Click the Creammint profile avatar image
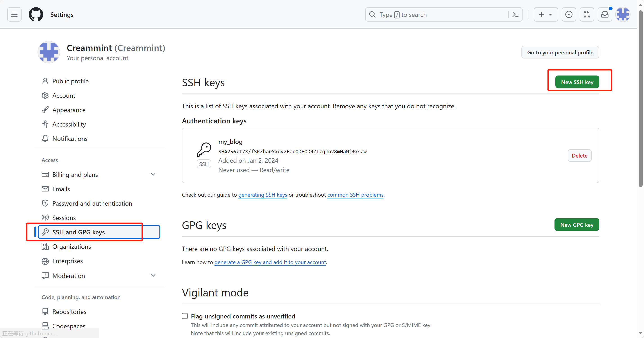644x338 pixels. [49, 52]
